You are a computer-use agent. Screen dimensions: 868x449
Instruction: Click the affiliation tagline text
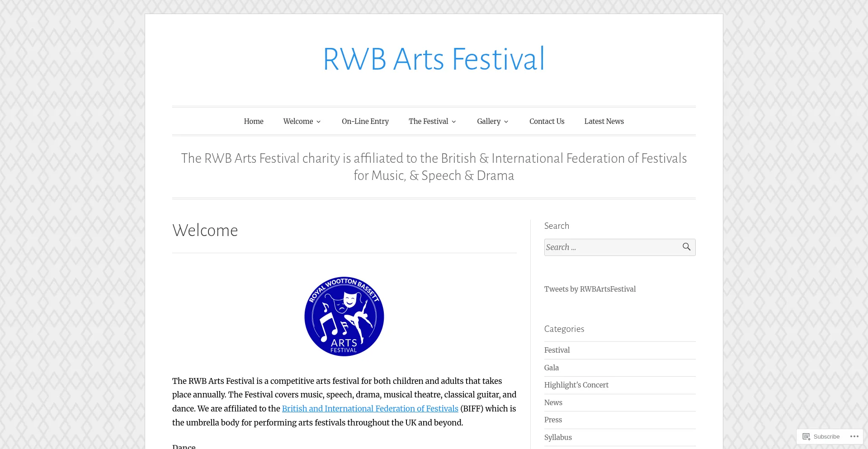point(434,167)
